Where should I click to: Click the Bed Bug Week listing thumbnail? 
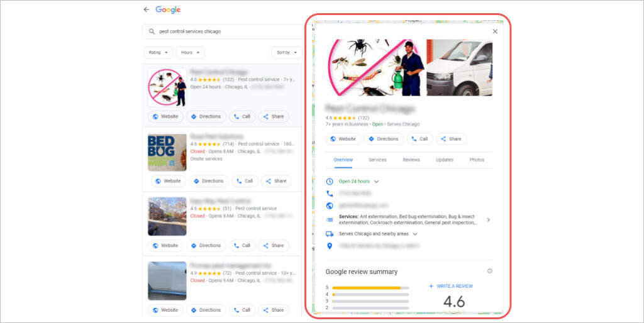click(x=167, y=152)
